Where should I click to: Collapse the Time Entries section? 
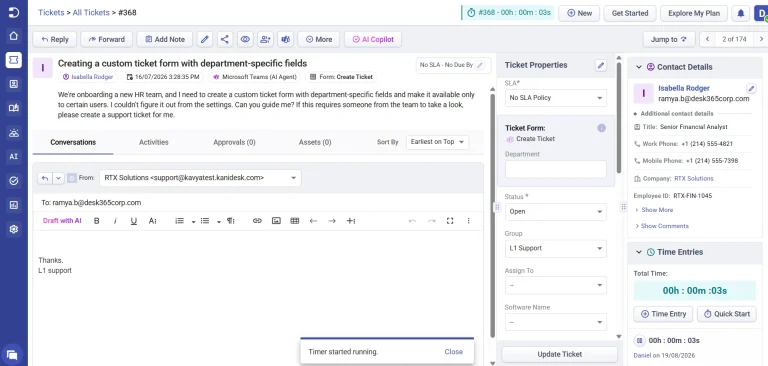(639, 252)
